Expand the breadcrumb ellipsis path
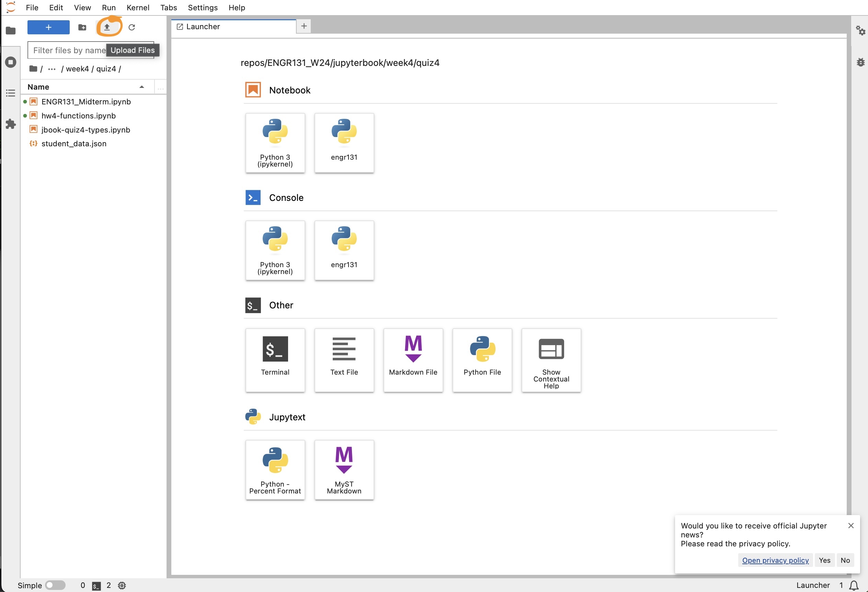 click(x=52, y=69)
